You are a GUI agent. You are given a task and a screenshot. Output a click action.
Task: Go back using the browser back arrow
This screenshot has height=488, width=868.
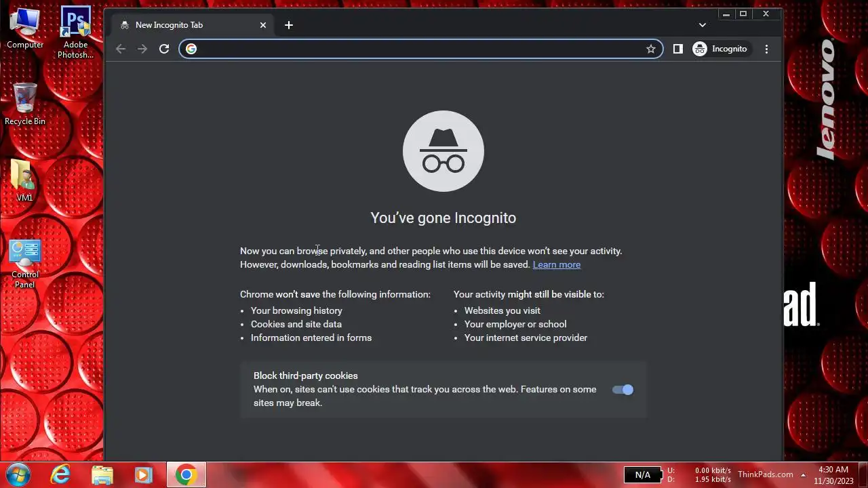coord(121,49)
